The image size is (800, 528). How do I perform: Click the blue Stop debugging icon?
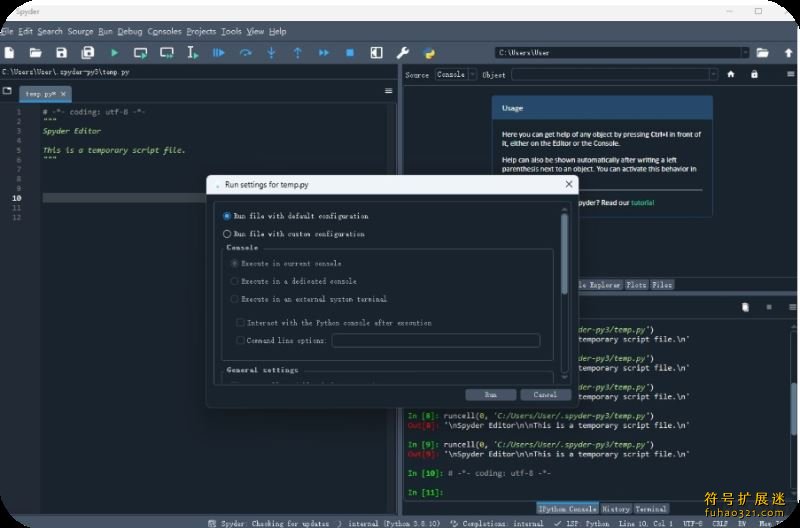coord(350,53)
